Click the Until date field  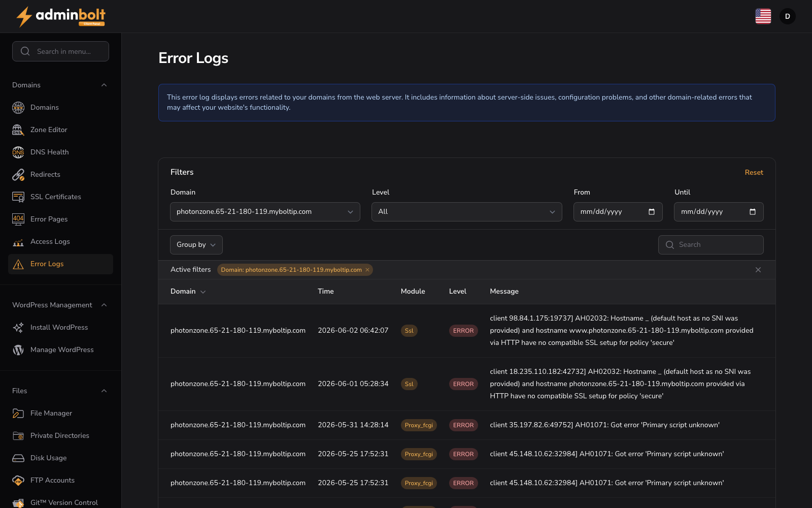pos(719,212)
